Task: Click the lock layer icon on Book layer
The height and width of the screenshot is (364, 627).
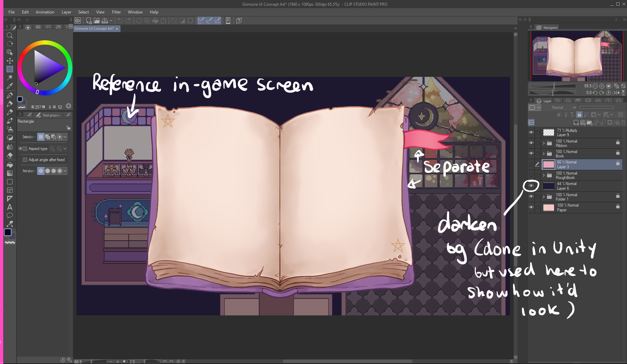Action: pos(618,153)
